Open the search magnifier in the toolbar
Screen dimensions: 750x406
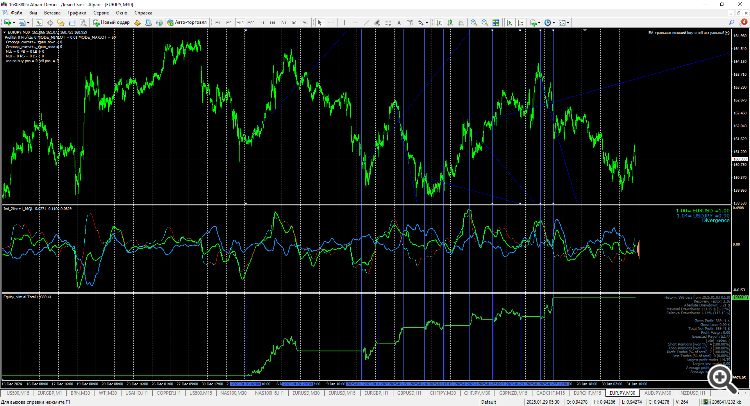(731, 22)
